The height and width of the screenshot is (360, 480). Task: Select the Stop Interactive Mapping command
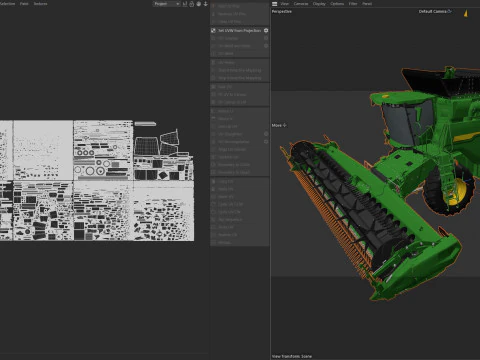click(239, 78)
